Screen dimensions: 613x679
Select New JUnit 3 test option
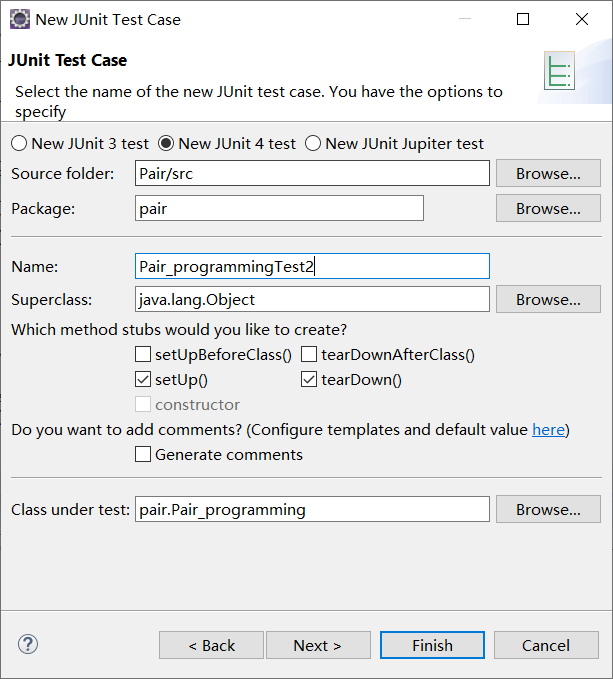tap(19, 143)
